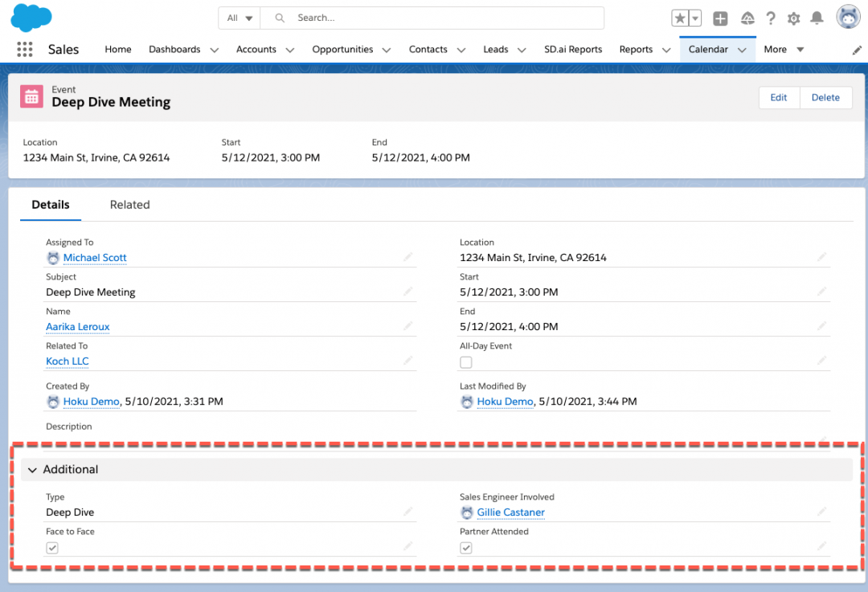Open the Koch LLC account link

point(67,361)
